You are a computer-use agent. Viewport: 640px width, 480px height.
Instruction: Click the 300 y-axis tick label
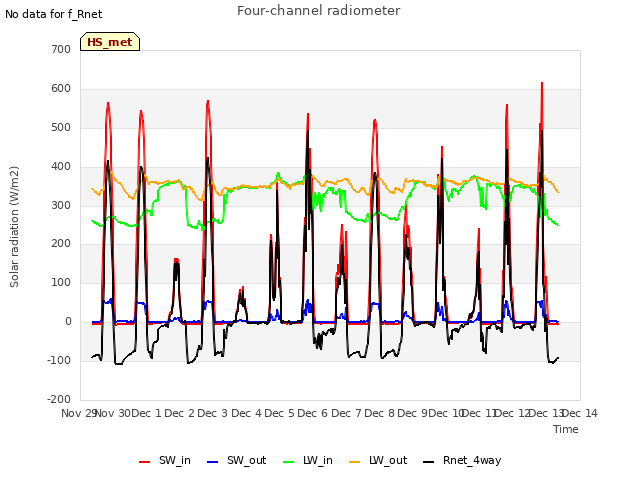coord(61,205)
